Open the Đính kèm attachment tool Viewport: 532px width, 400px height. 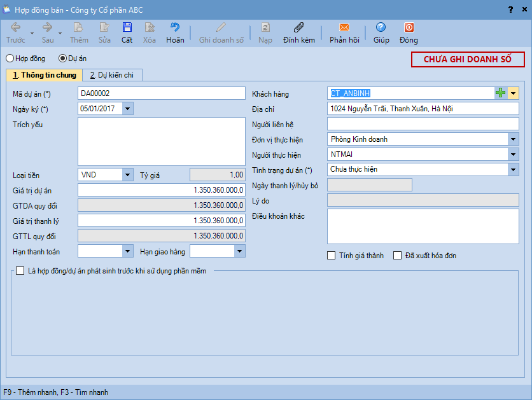(x=298, y=28)
